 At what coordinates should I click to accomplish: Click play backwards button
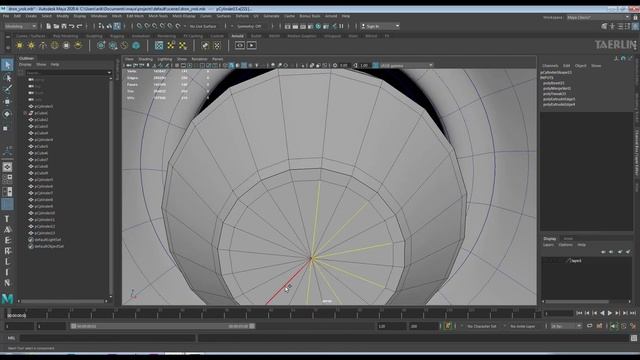pos(602,313)
